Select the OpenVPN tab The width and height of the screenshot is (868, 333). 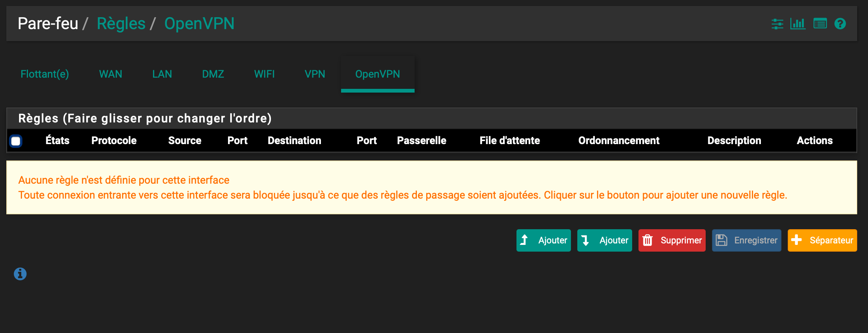[377, 74]
